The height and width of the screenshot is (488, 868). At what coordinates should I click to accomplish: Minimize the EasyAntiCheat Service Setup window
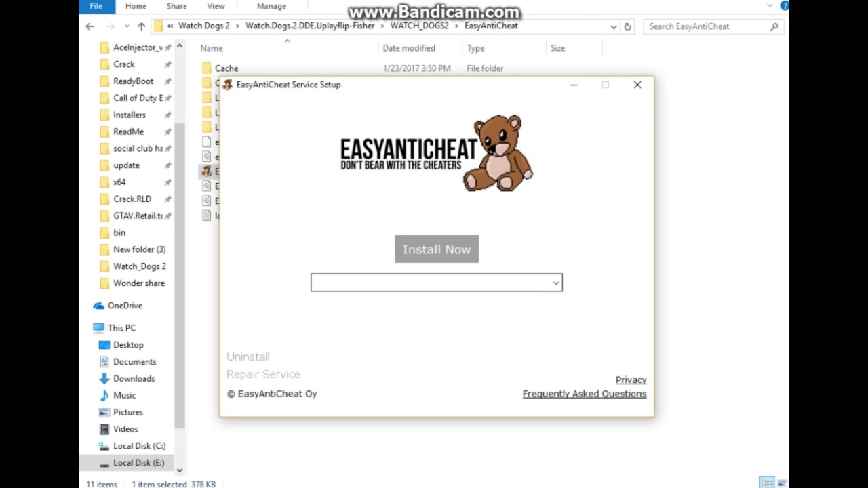pos(574,85)
